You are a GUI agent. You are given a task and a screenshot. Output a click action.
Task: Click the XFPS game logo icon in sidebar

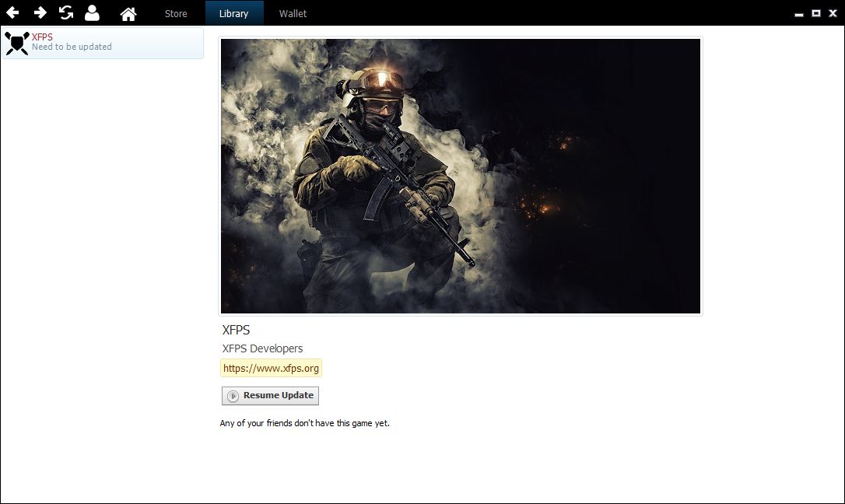[x=17, y=43]
